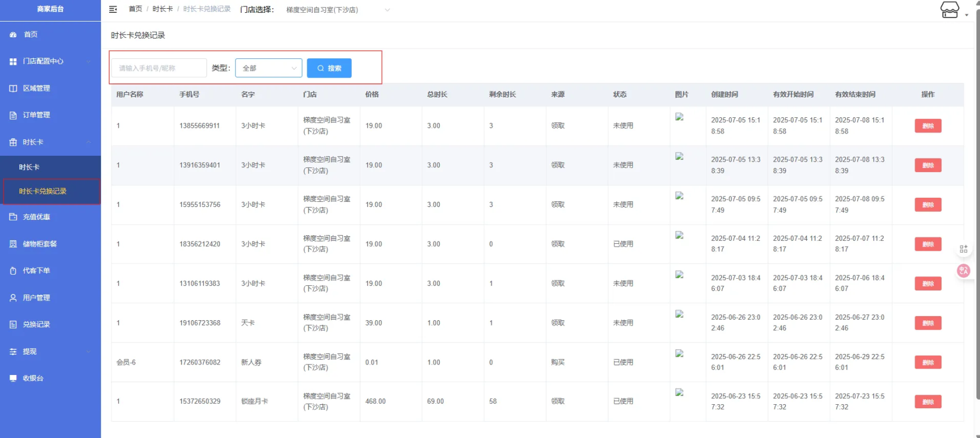Click the floating QR grid icon on right edge

(x=963, y=249)
